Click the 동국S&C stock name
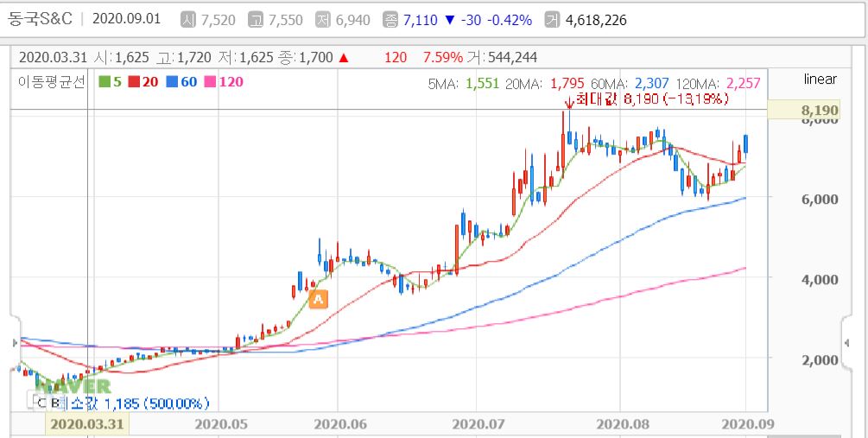 tap(40, 19)
